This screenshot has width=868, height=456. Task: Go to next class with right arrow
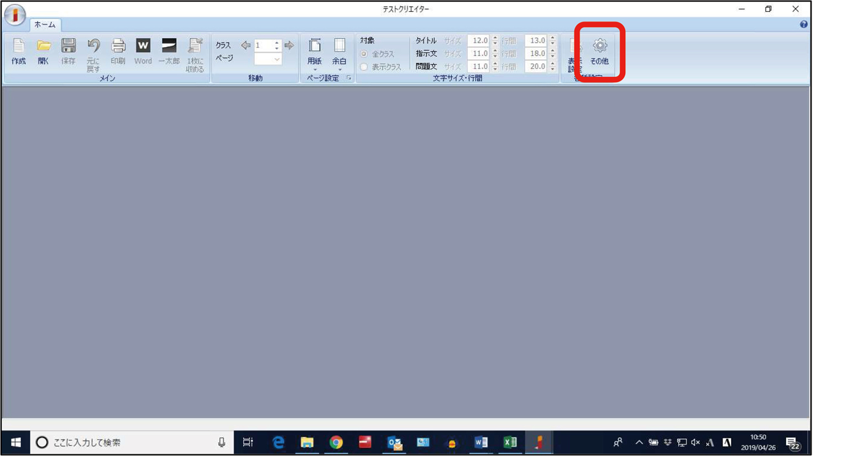point(289,45)
